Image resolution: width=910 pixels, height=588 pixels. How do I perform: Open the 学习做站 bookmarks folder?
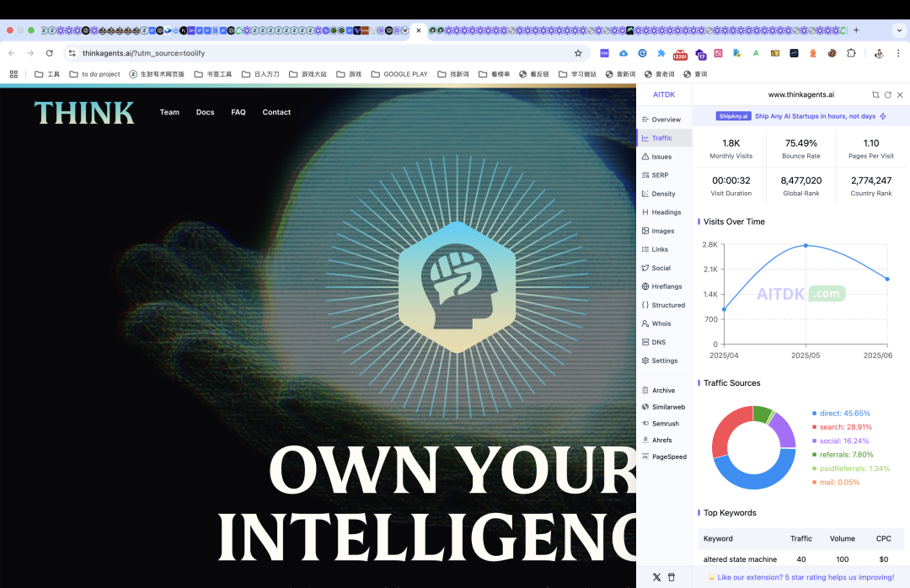[577, 74]
